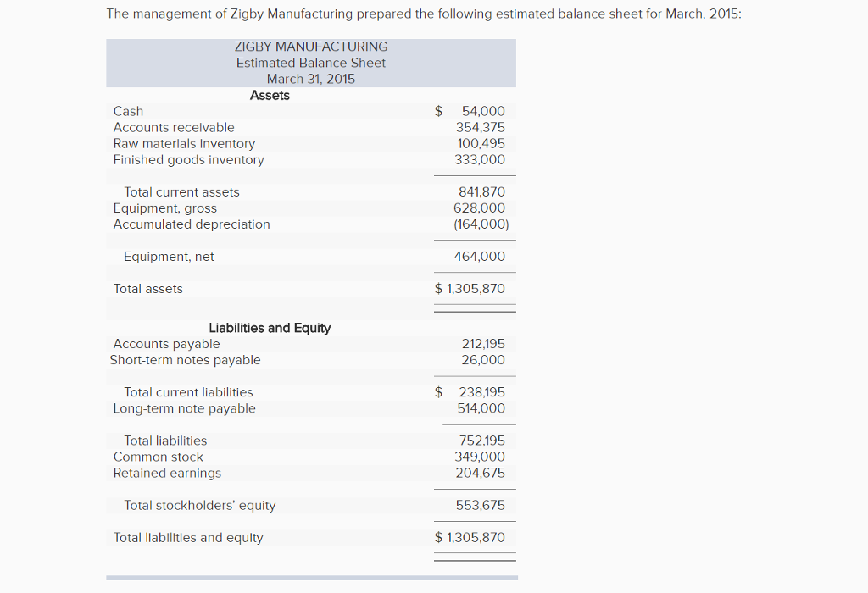Click the 464,000 value

(480, 257)
